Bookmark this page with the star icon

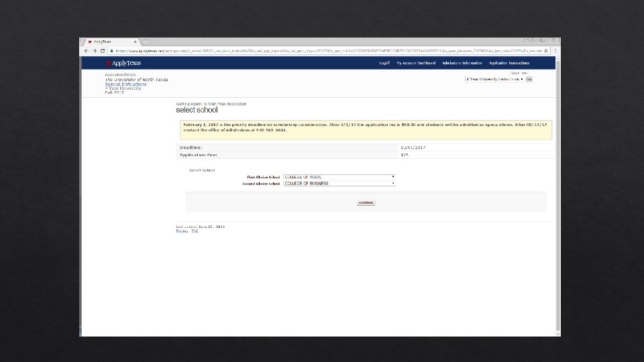point(546,51)
